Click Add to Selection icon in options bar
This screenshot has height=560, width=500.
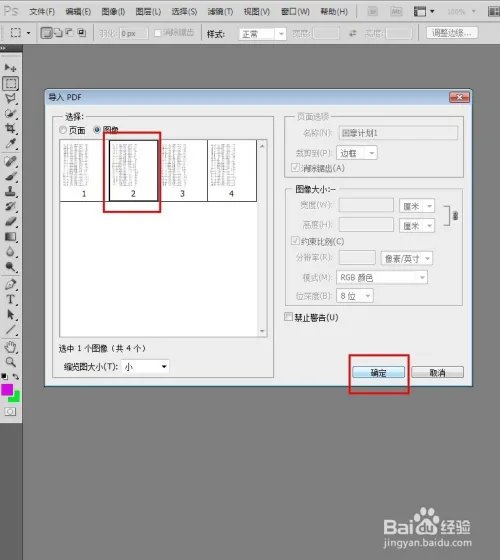point(58,33)
